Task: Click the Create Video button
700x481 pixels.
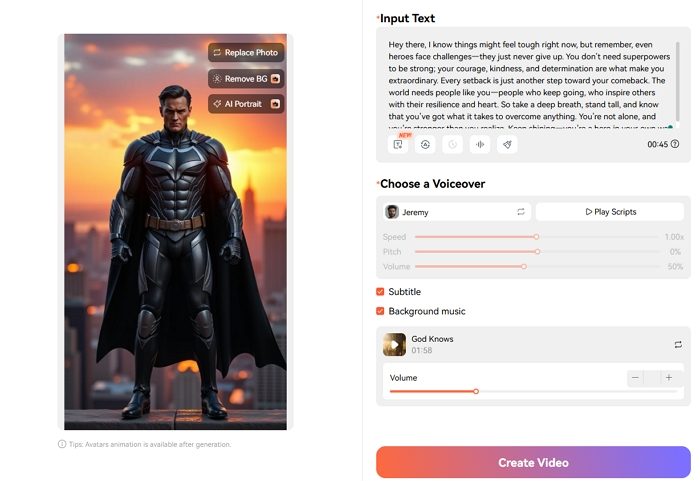Action: (533, 462)
